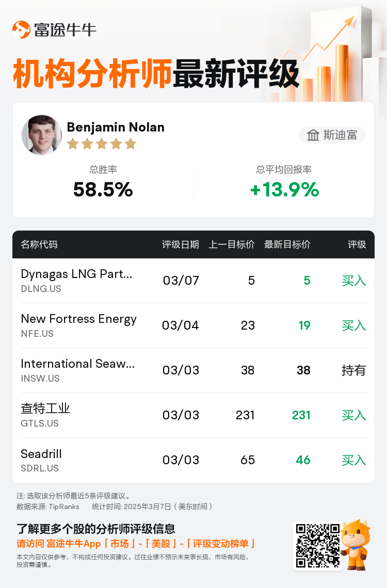Click the 最新目标价 column header

(x=287, y=244)
